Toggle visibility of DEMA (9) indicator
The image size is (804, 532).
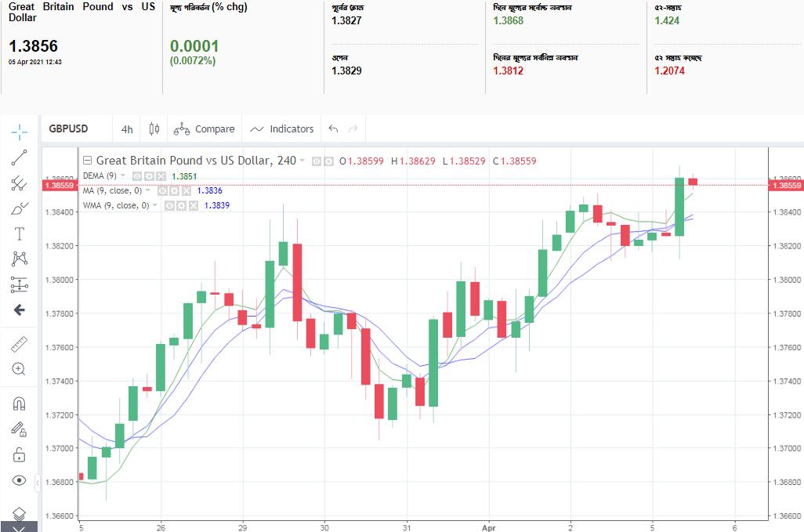(137, 176)
